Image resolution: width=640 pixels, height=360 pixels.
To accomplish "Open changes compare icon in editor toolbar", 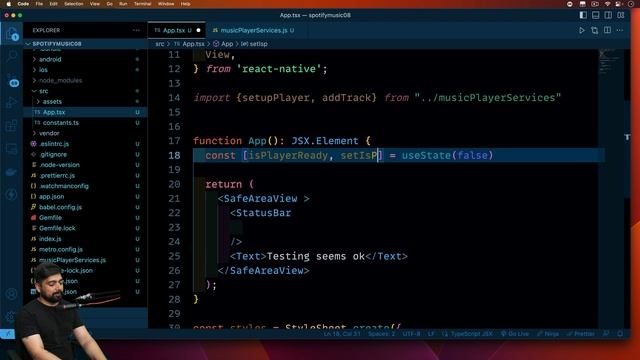I will (594, 30).
